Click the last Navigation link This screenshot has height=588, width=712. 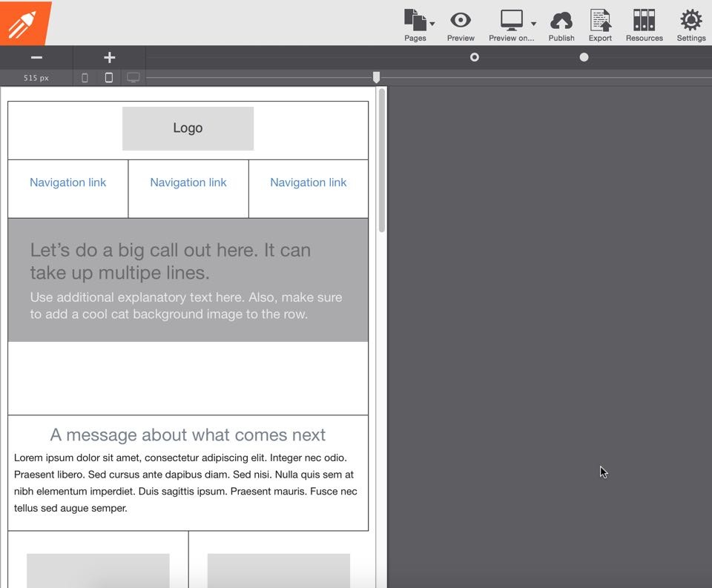pyautogui.click(x=309, y=182)
